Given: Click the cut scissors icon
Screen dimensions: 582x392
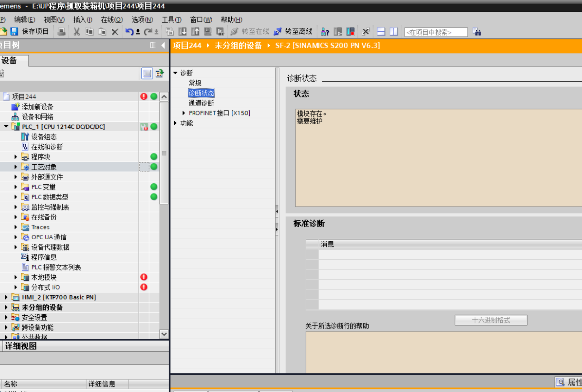Looking at the screenshot, I should pos(76,32).
